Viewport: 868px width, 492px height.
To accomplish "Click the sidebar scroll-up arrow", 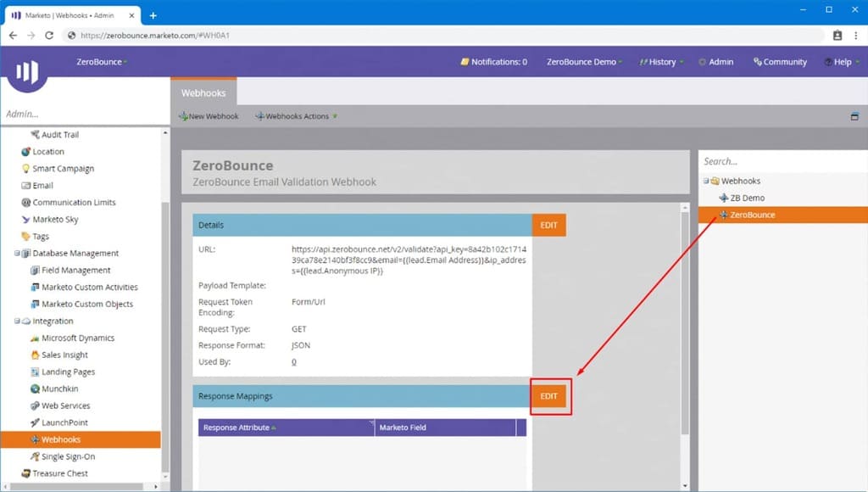I will click(165, 133).
